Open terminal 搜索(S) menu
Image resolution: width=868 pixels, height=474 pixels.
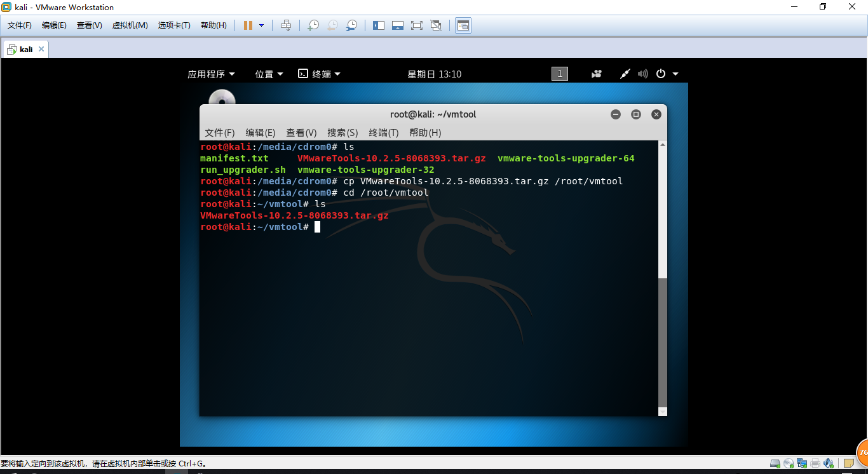point(342,132)
